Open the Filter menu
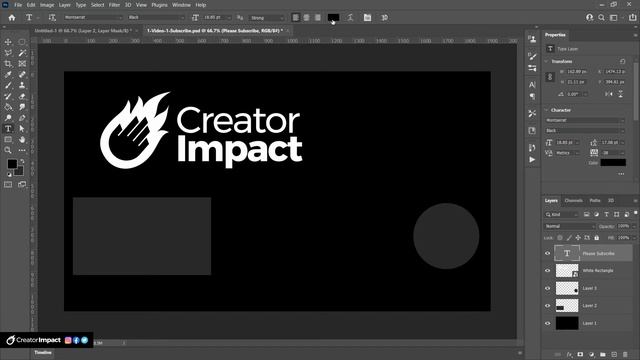The width and height of the screenshot is (640, 360). [x=114, y=5]
